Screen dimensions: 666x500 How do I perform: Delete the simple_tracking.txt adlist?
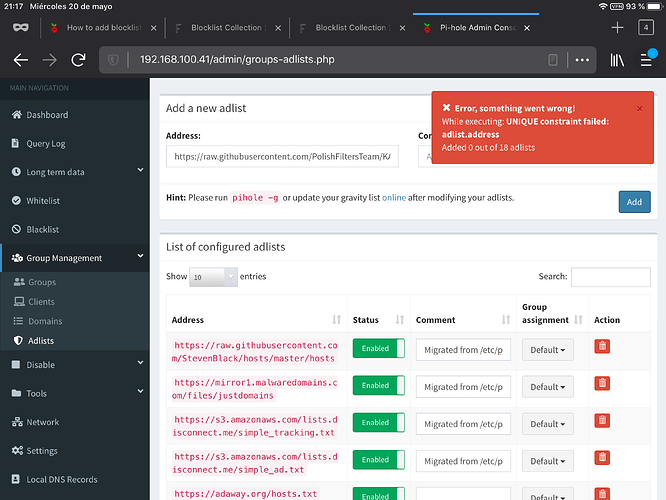[602, 421]
